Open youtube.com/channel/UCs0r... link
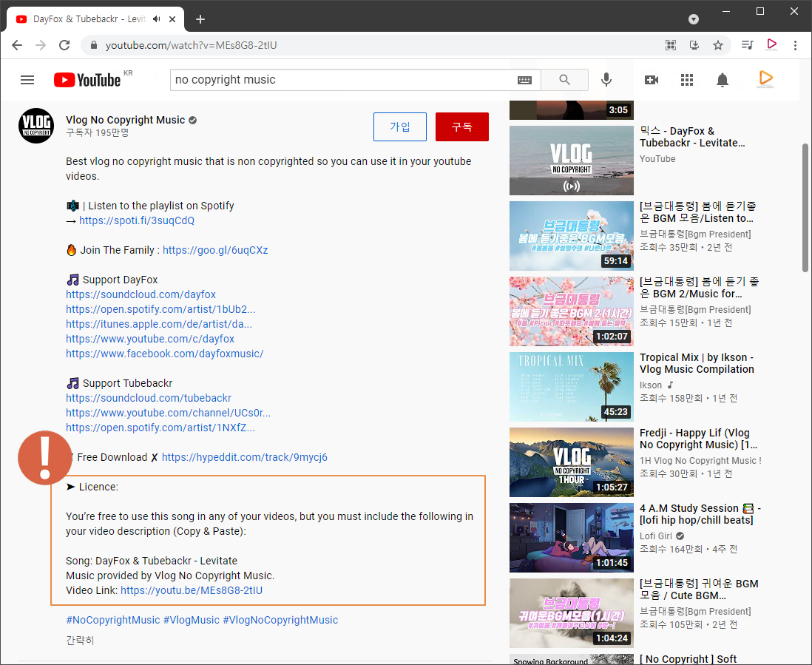Image resolution: width=812 pixels, height=665 pixels. pos(169,413)
